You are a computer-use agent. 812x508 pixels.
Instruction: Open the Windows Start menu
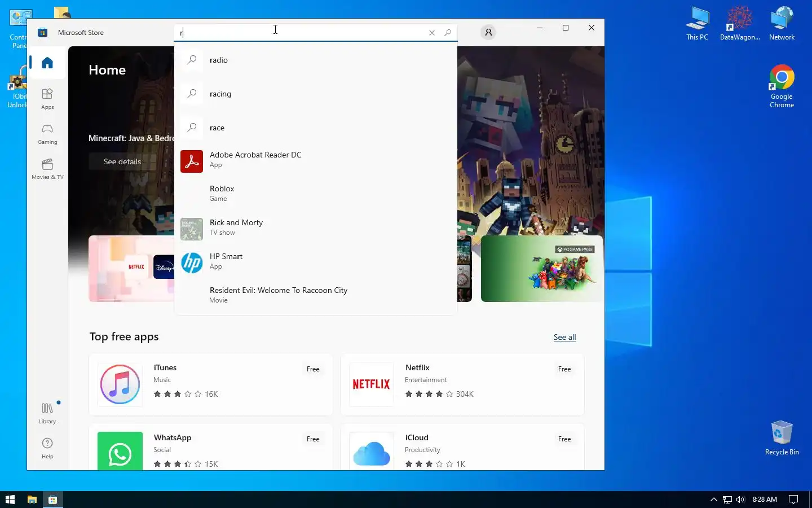coord(10,500)
